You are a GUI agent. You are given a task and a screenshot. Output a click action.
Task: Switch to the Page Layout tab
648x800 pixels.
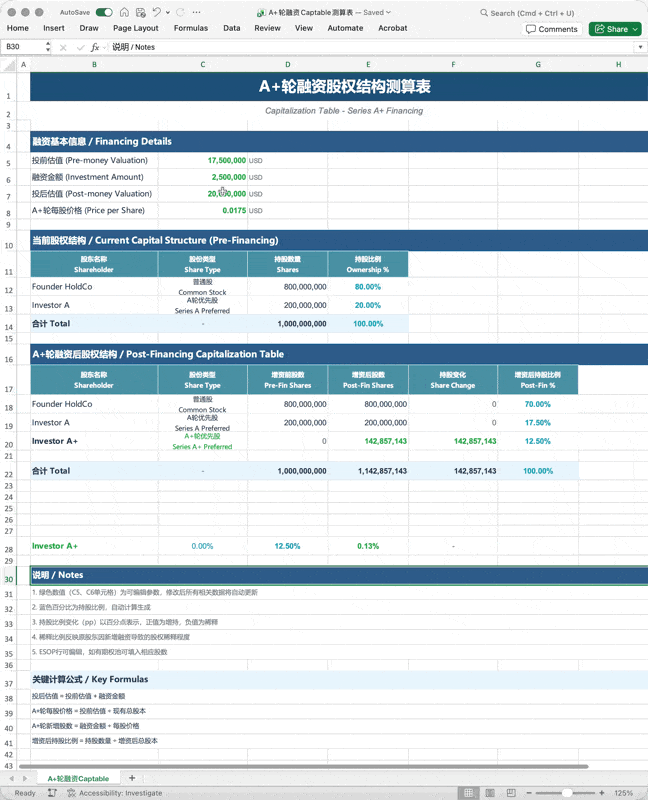coord(136,28)
